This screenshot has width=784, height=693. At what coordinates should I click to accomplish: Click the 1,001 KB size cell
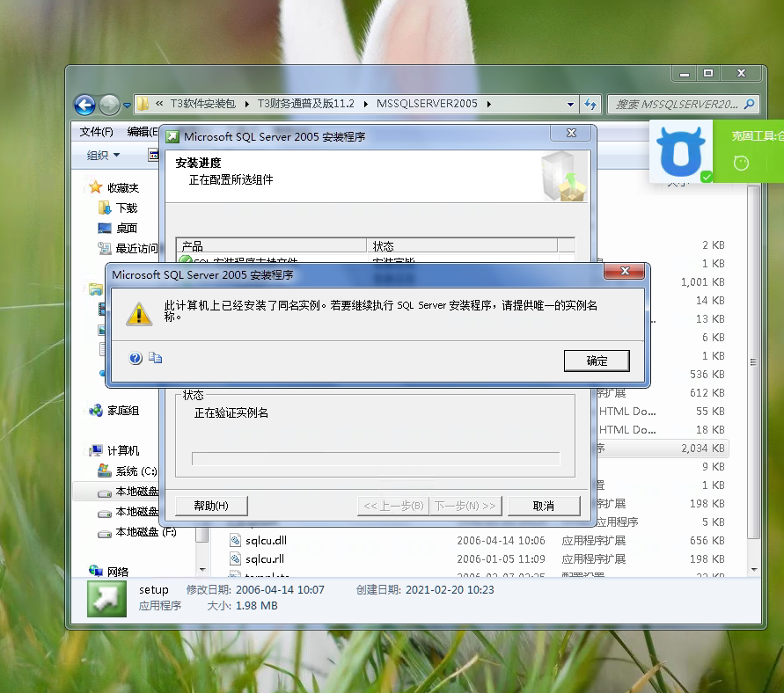[702, 281]
